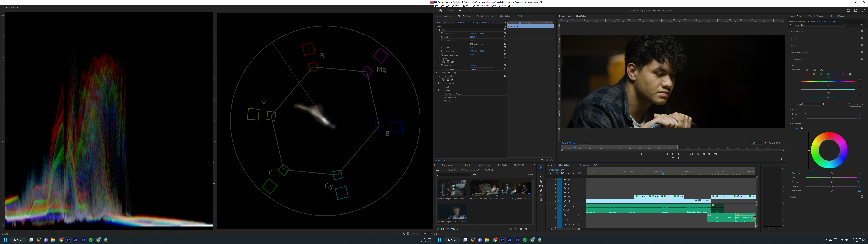Click the HSL Secondary Reset button
This screenshot has height=244, width=868.
coord(855,105)
